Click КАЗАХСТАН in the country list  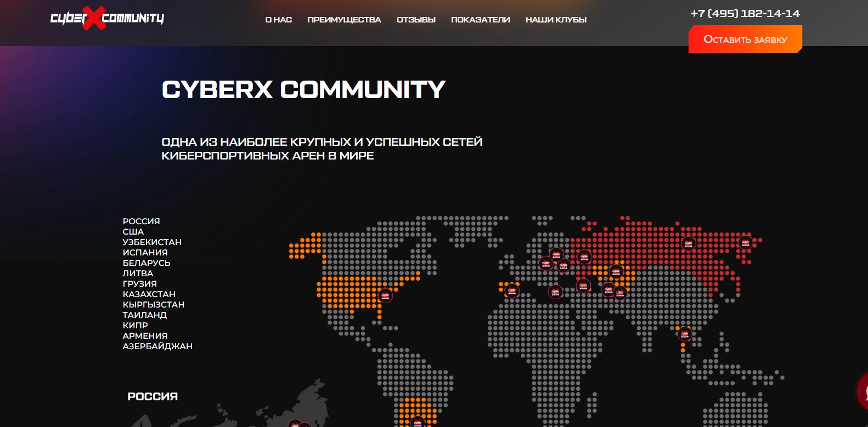coord(149,294)
